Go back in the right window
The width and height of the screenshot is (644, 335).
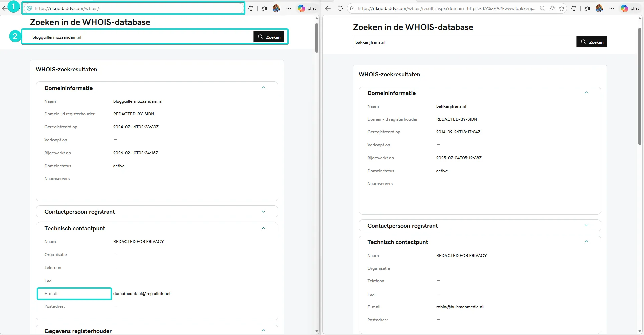click(x=328, y=8)
